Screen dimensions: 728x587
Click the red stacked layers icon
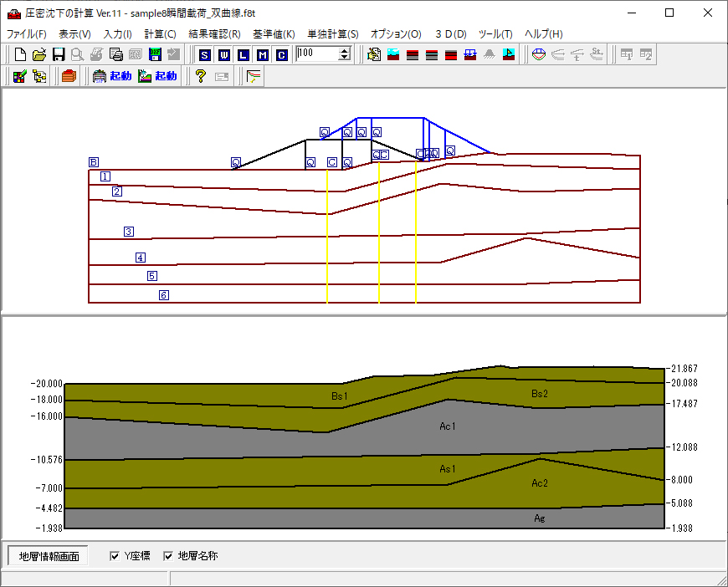pos(69,76)
